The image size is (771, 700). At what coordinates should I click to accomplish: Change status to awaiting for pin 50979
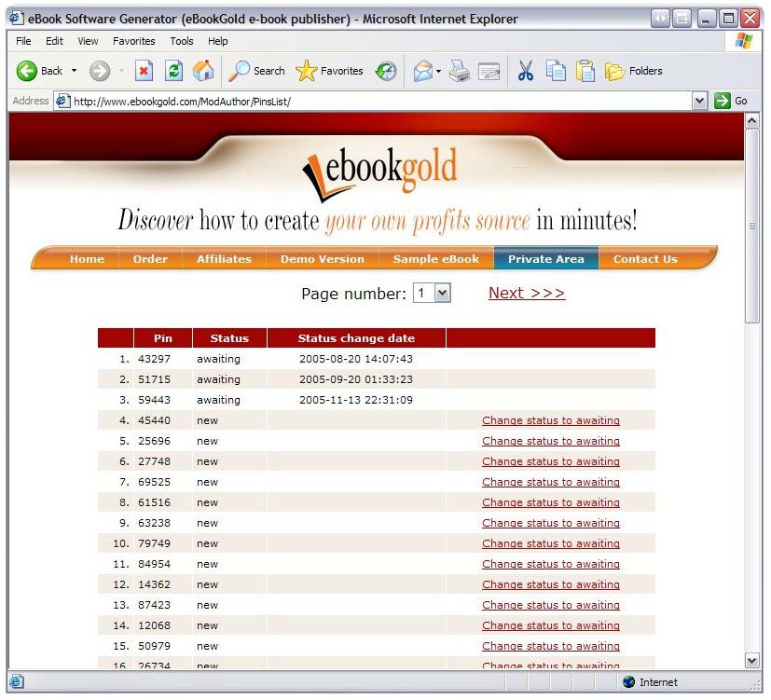[551, 646]
